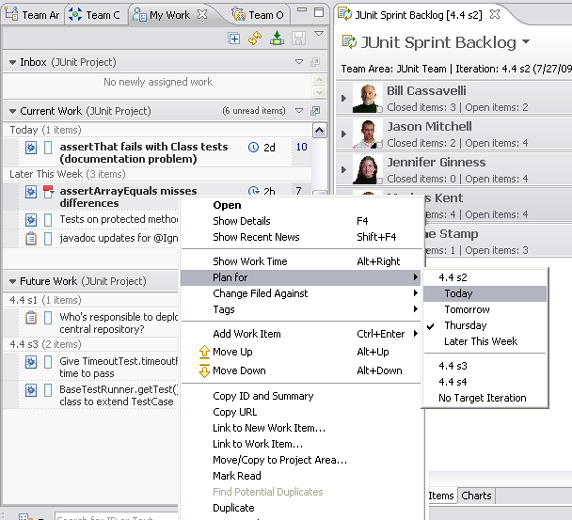Switch to the Team O tab
This screenshot has width=572, height=520.
[x=258, y=15]
